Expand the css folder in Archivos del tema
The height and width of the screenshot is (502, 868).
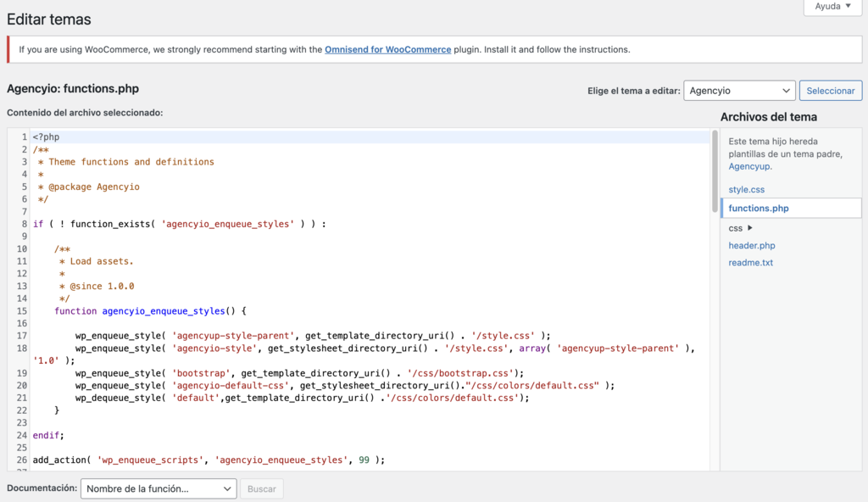(x=736, y=227)
